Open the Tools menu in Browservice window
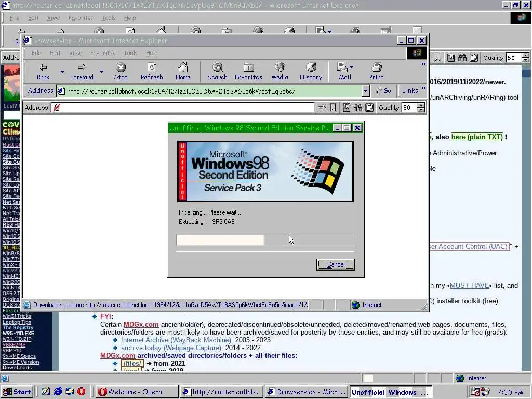Image resolution: width=532 pixels, height=399 pixels. point(130,53)
